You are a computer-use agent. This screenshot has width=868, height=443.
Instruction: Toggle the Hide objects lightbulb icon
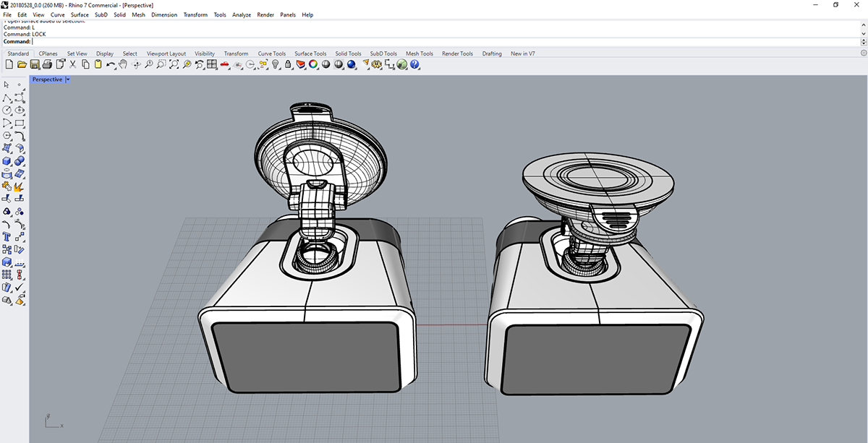pyautogui.click(x=276, y=65)
